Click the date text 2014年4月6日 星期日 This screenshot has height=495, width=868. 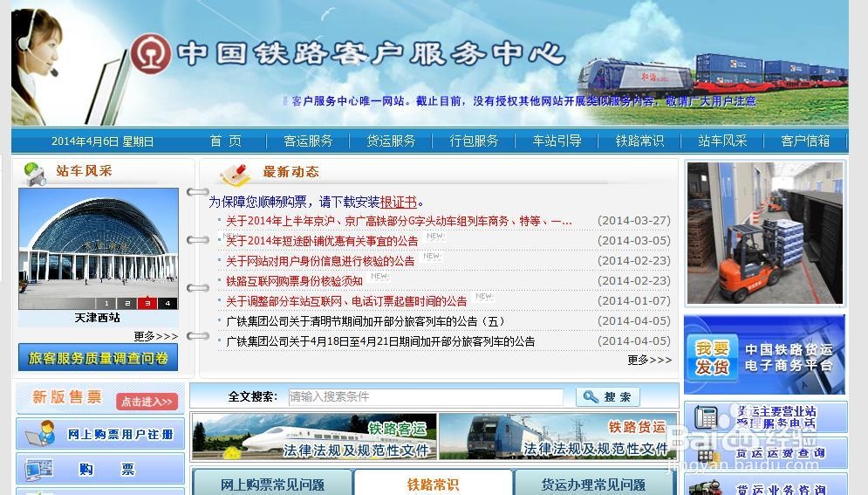[x=102, y=141]
